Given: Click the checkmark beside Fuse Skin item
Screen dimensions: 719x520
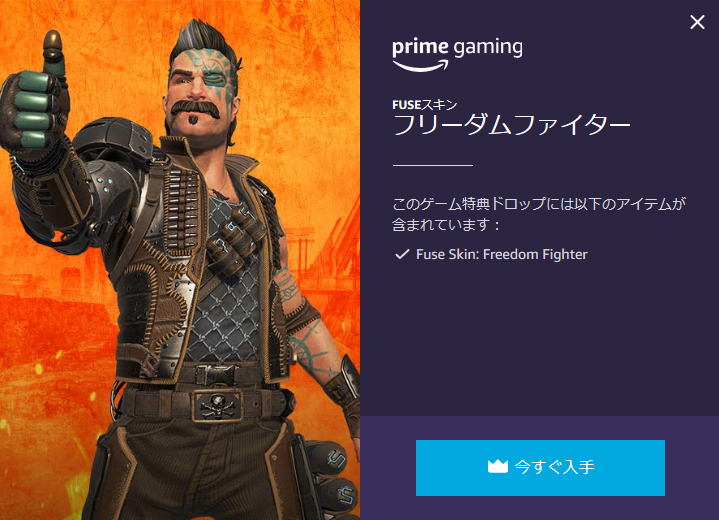Looking at the screenshot, I should click(402, 254).
